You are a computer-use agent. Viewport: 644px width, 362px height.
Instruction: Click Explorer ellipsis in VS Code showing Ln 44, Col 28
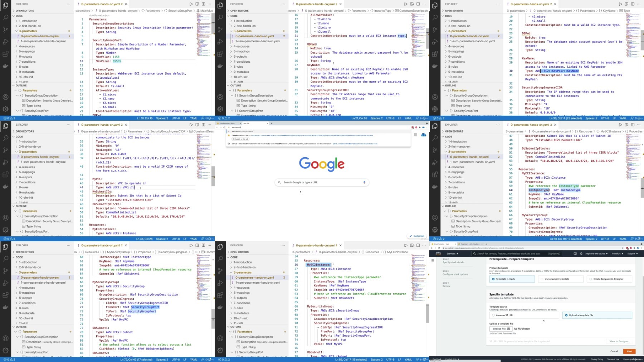pyautogui.click(x=69, y=125)
